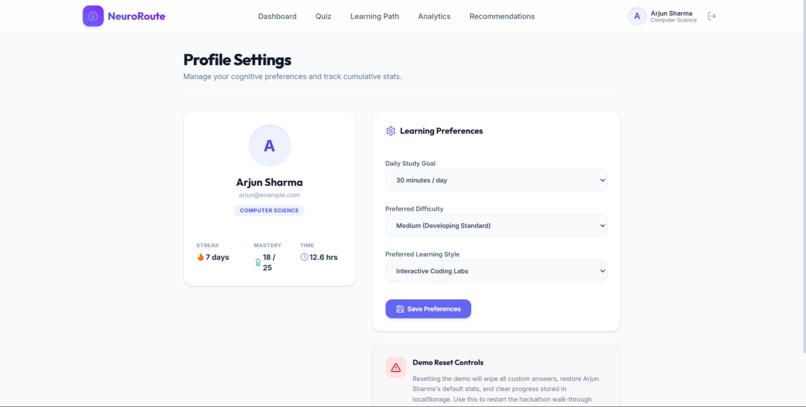Viewport: 806px width, 407px height.
Task: Click the Learning Preferences heading text
Action: (442, 131)
